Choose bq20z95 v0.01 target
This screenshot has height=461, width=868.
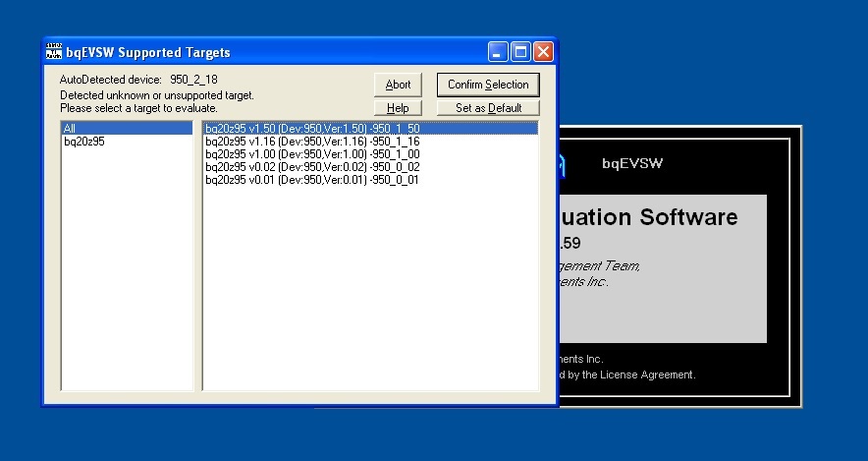coord(370,180)
